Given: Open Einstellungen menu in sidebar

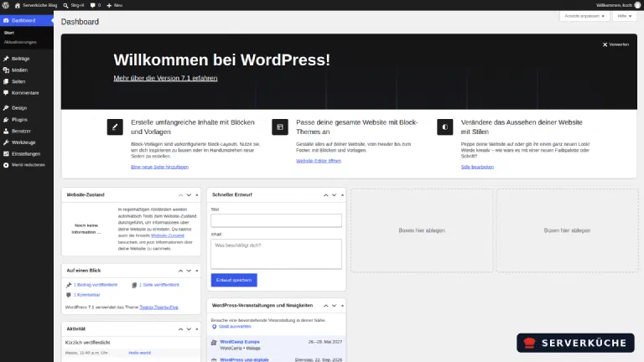Looking at the screenshot, I should coord(27,154).
